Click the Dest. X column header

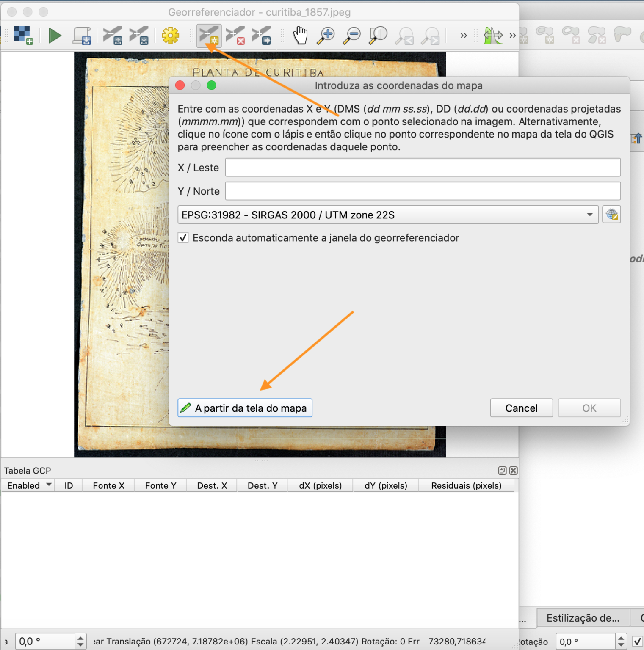[x=212, y=485]
